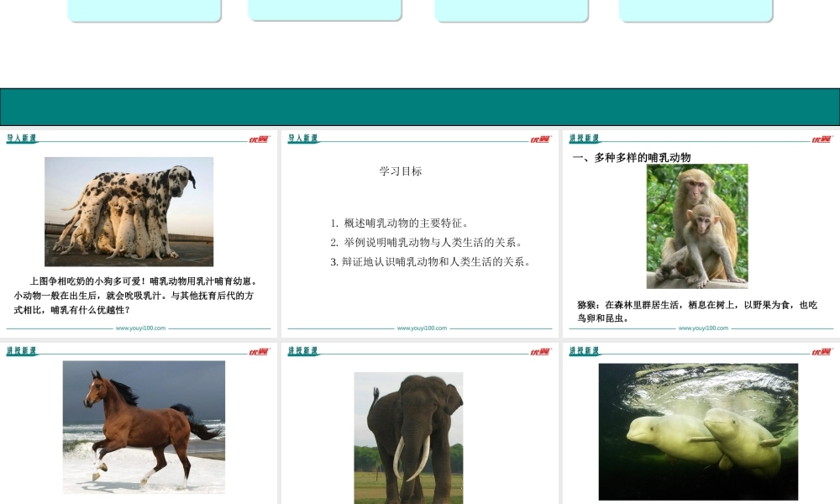
Task: Click the 优翼 logo on the monkey slide
Action: coord(821,139)
